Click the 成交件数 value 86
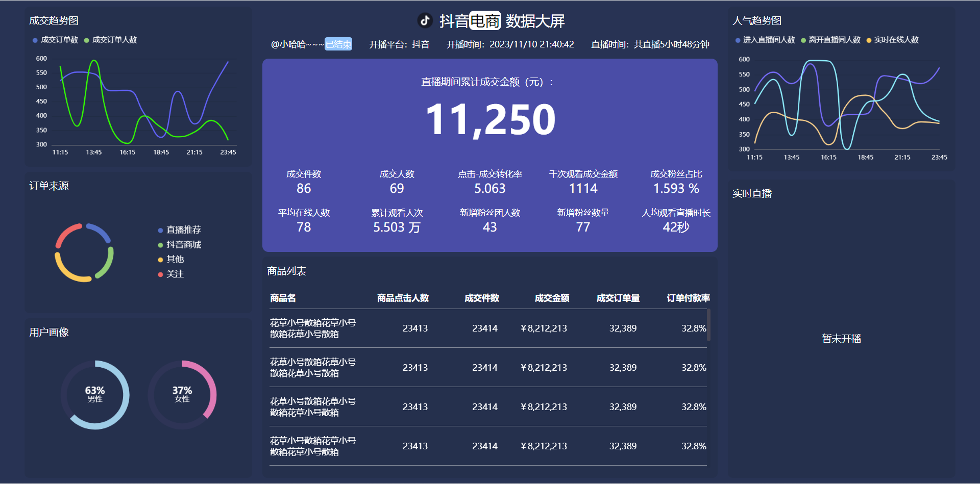 pos(304,189)
